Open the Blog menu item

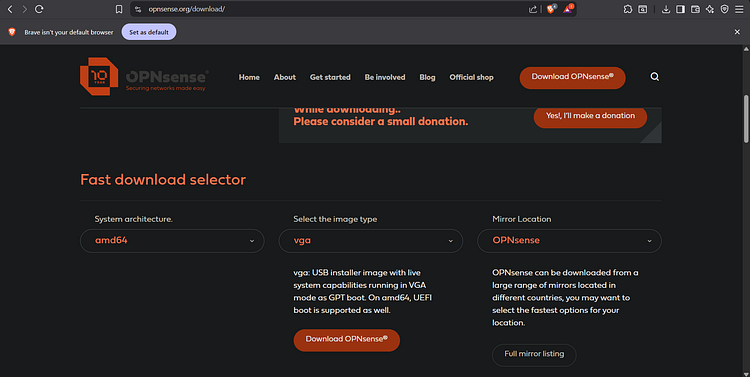point(427,77)
